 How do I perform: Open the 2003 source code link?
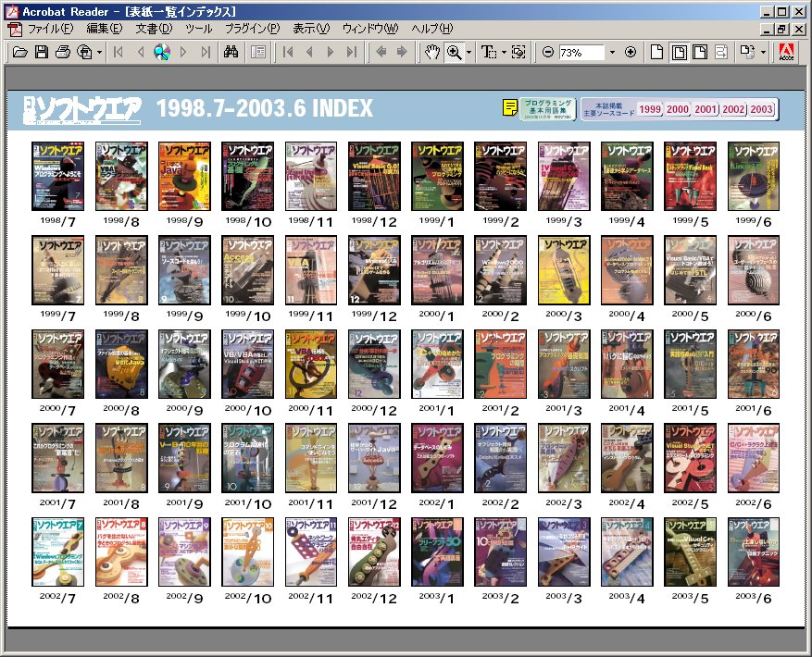click(762, 109)
